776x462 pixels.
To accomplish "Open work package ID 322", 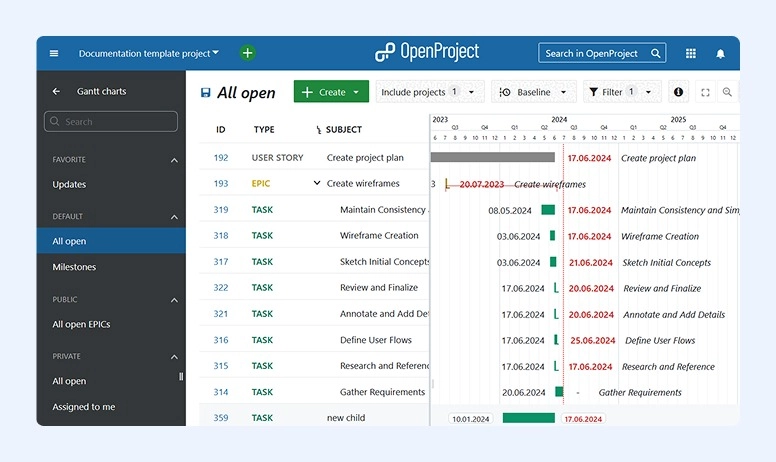I will (221, 288).
